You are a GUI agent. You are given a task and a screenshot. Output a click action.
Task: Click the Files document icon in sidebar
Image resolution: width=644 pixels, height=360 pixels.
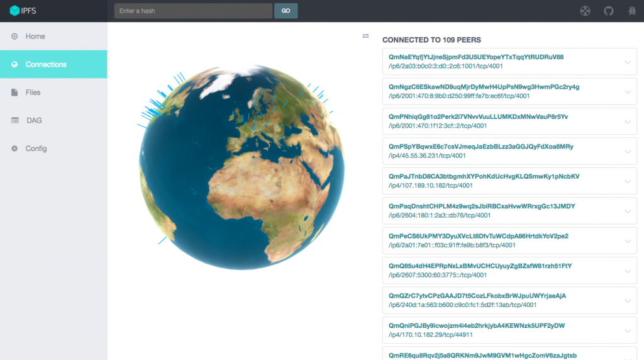pyautogui.click(x=14, y=93)
